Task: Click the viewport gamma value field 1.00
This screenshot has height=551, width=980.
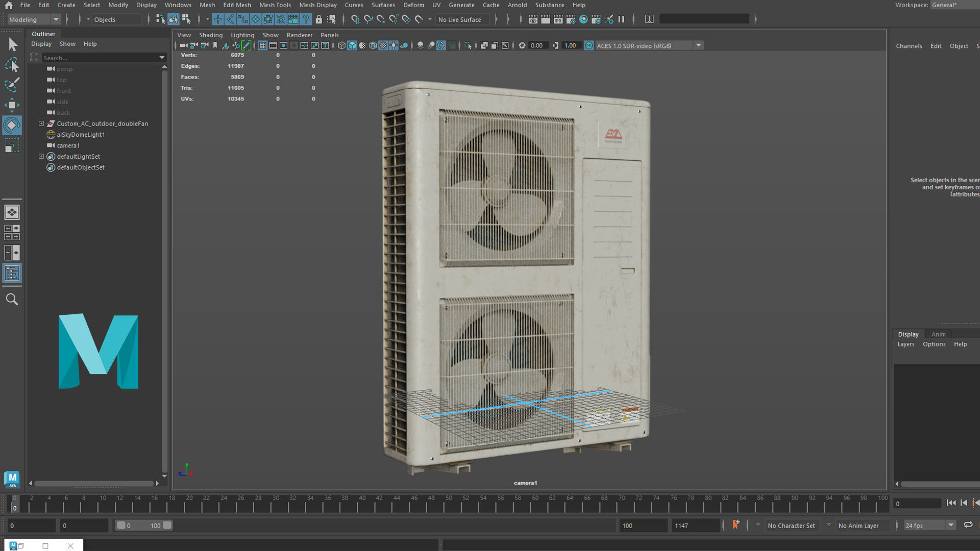Action: [x=571, y=45]
